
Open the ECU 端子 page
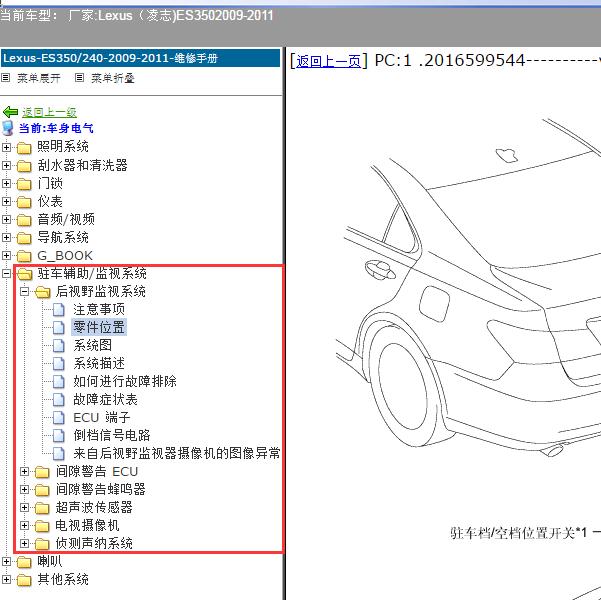pos(102,418)
